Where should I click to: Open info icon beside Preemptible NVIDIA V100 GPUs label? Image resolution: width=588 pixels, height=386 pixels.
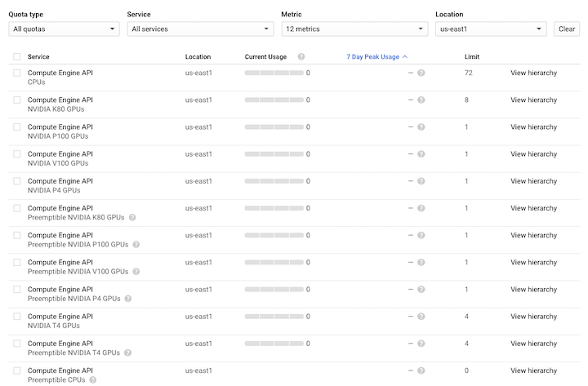pyautogui.click(x=136, y=271)
